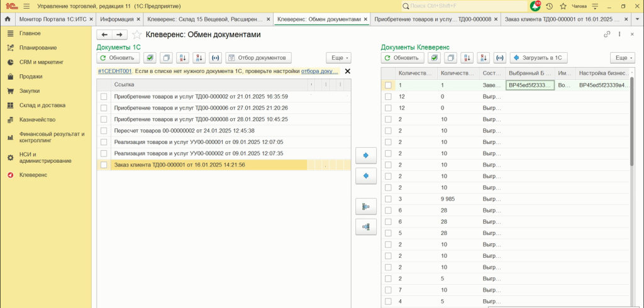Click the broadcast (••) icon in Документы 1С toolbar
This screenshot has width=644, height=308.
coord(215,58)
